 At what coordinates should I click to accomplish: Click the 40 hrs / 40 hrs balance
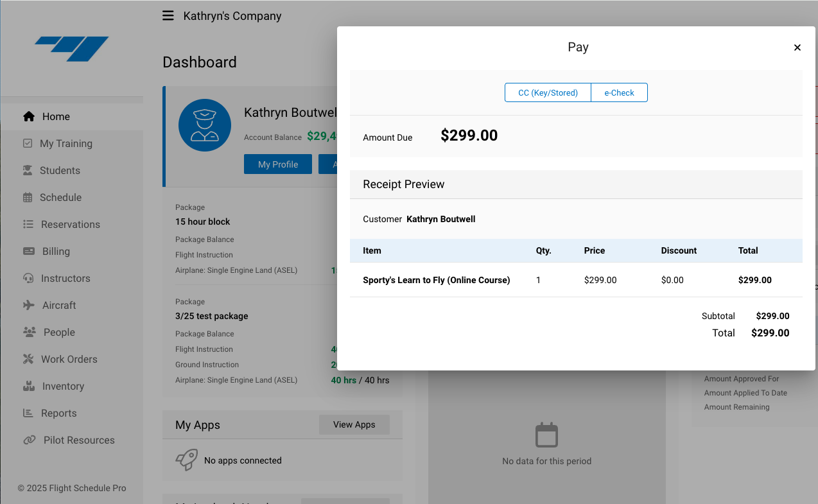pos(360,380)
